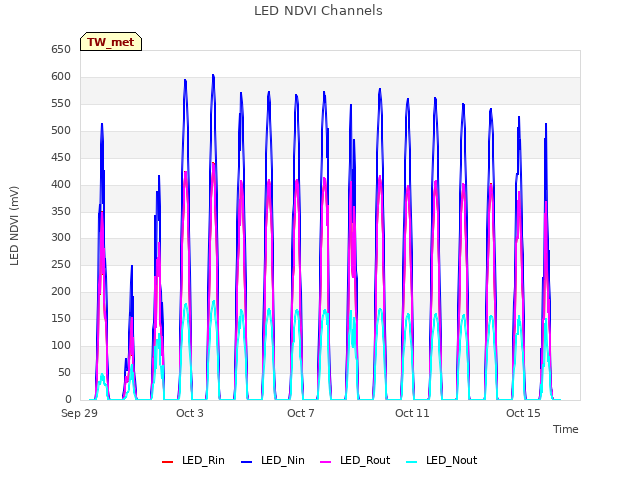The height and width of the screenshot is (480, 640).
Task: Click the 550 y-axis tick label
Action: [x=61, y=103]
